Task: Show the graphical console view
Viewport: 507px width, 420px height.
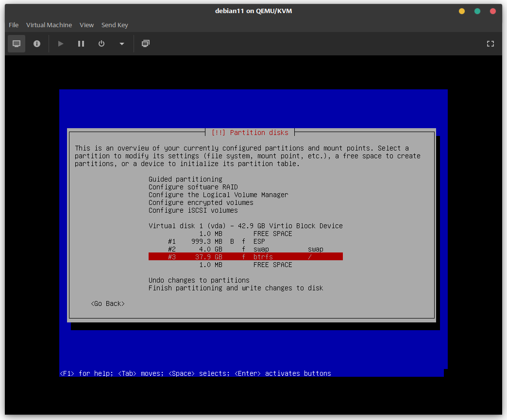Action: pyautogui.click(x=17, y=44)
